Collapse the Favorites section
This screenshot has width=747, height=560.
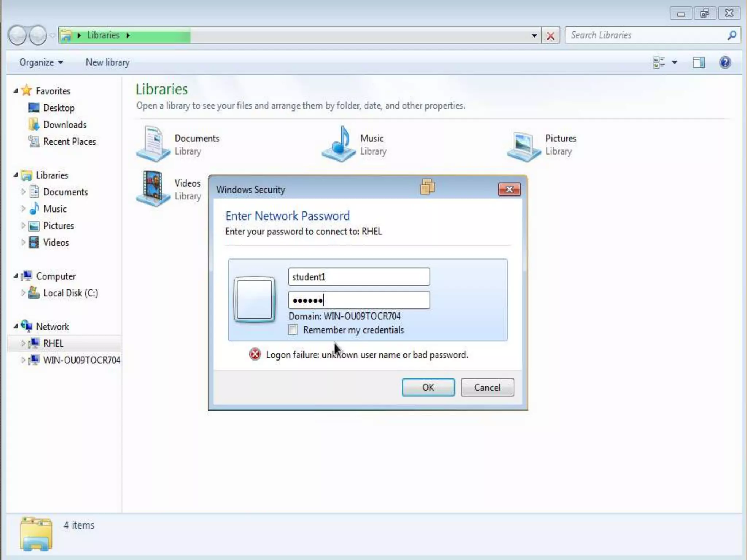16,91
